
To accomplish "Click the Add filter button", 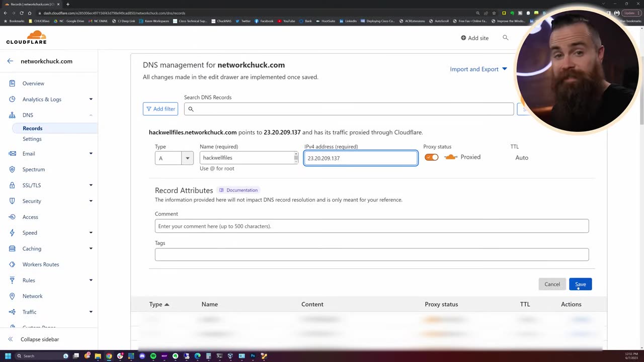I will 160,109.
